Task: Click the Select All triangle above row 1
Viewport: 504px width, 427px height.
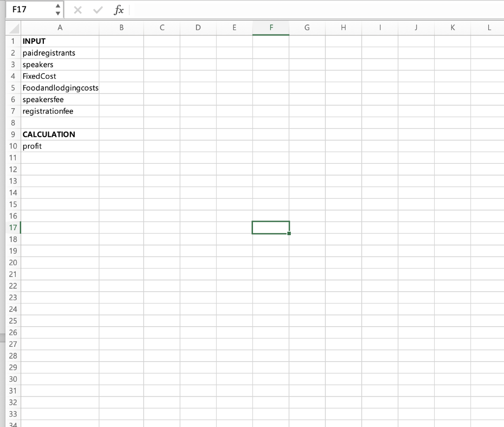Action: point(13,28)
